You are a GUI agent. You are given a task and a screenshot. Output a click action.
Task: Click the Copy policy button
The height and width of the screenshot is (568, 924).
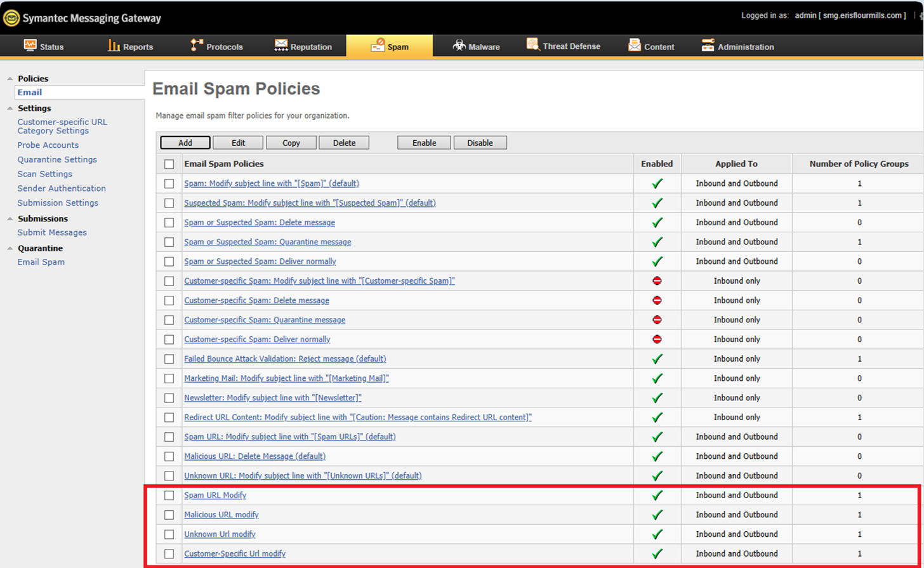tap(291, 143)
